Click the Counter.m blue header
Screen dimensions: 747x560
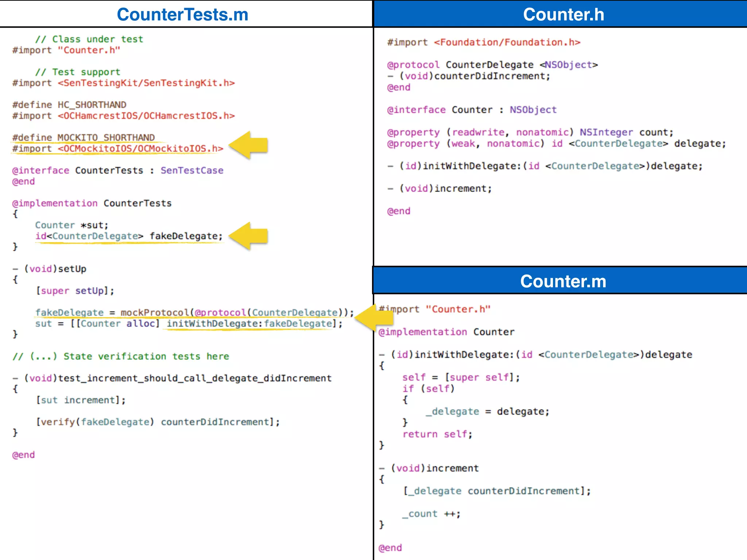[x=563, y=281]
